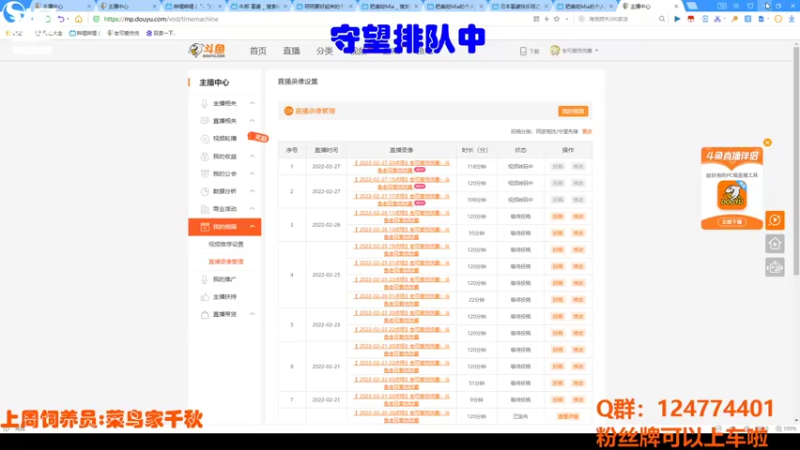Click the pie chart icon beside 数据分析

click(204, 191)
